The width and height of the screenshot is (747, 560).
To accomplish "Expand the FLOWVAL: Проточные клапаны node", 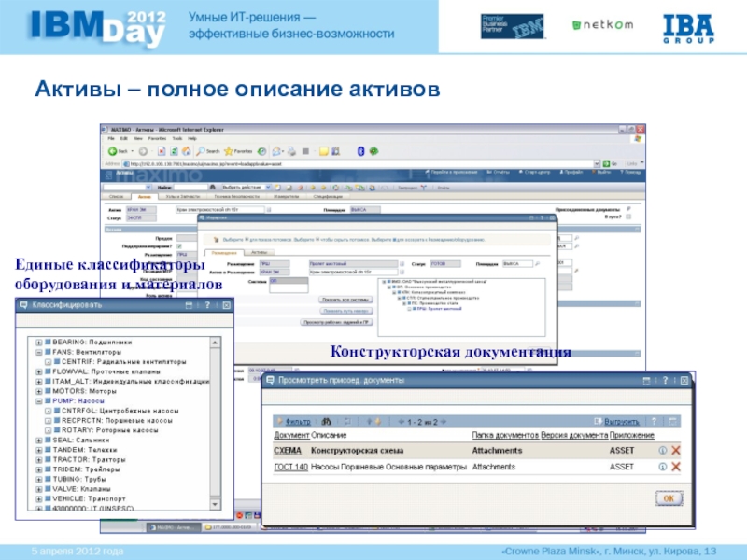I will pos(39,371).
